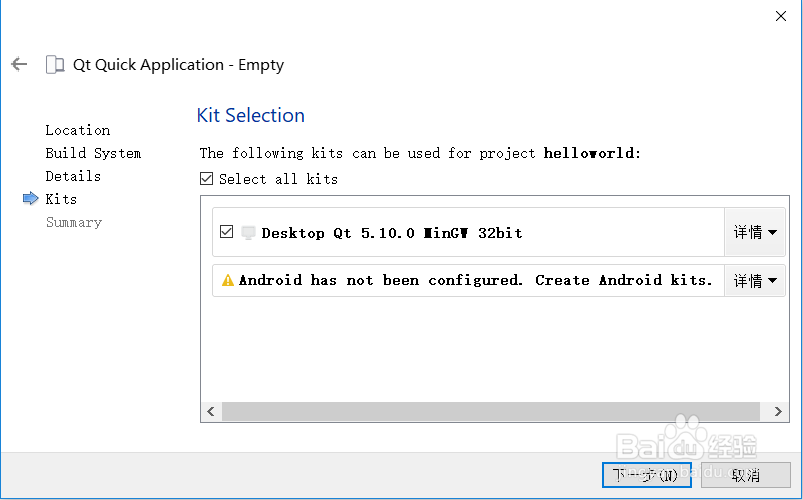The width and height of the screenshot is (803, 500).
Task: Select the Kits wizard step
Action: 61,199
